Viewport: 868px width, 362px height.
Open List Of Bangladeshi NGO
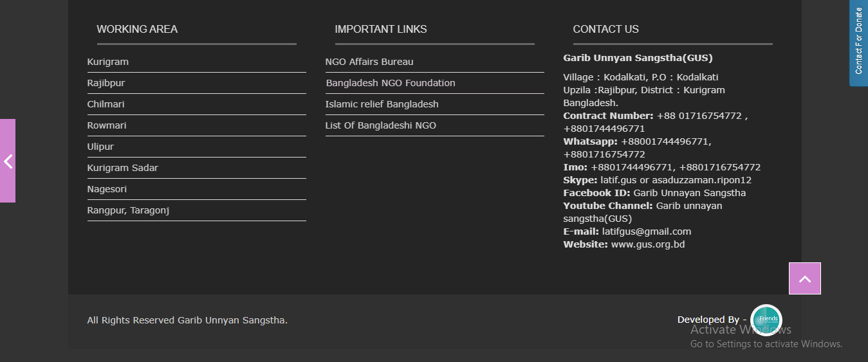[380, 125]
